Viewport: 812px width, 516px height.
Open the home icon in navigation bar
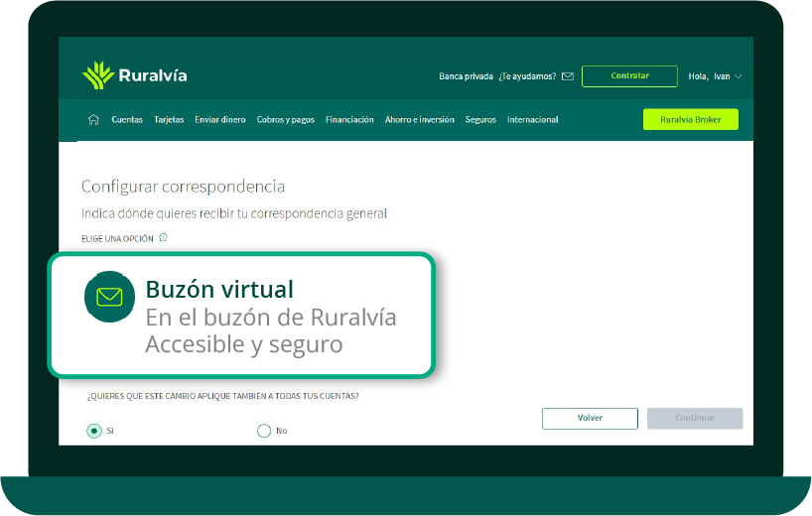93,119
